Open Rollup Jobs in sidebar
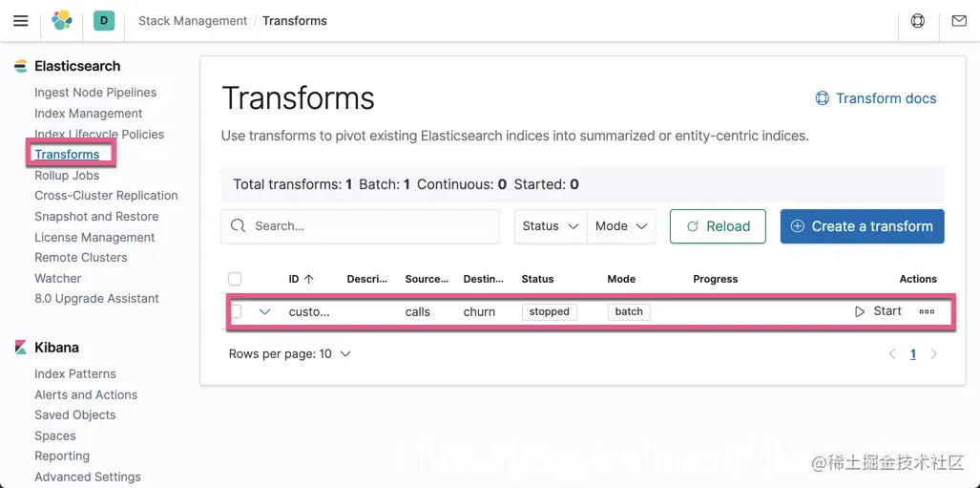Viewport: 980px width, 488px height. coord(67,175)
